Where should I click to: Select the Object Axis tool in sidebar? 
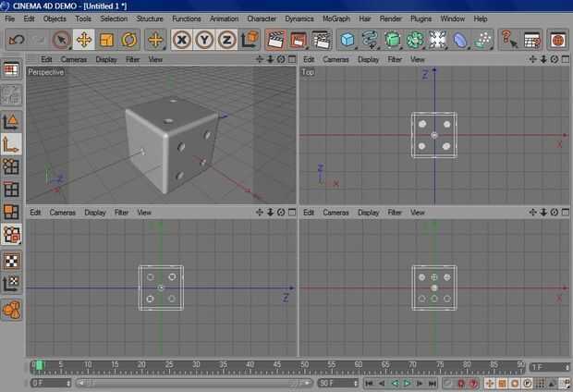point(11,144)
